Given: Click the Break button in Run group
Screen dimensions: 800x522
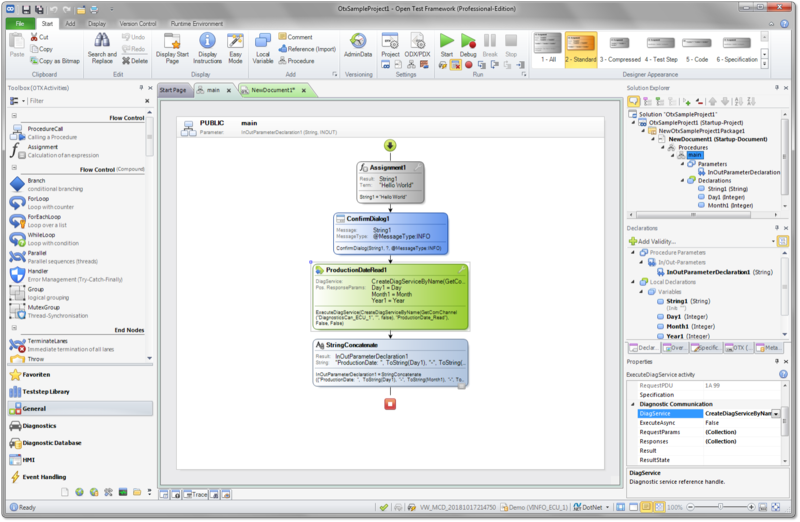Looking at the screenshot, I should [490, 45].
